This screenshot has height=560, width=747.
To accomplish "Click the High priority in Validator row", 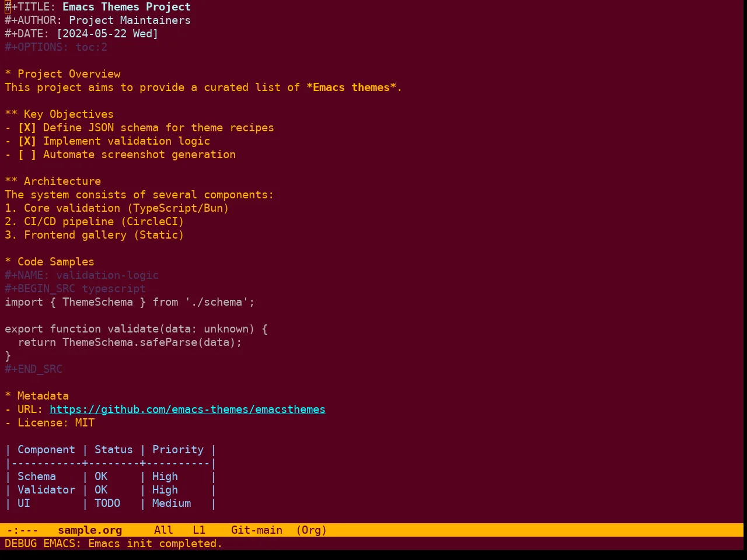I will (165, 490).
